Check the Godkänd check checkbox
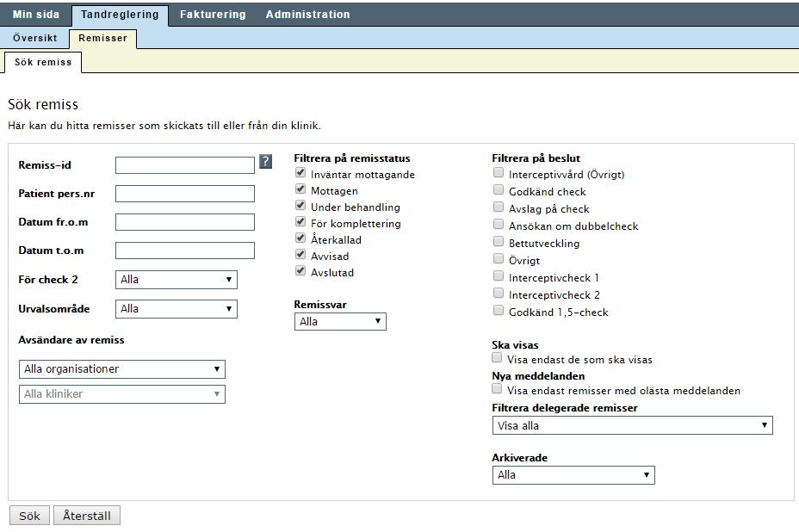Image resolution: width=799 pixels, height=532 pixels. [499, 190]
